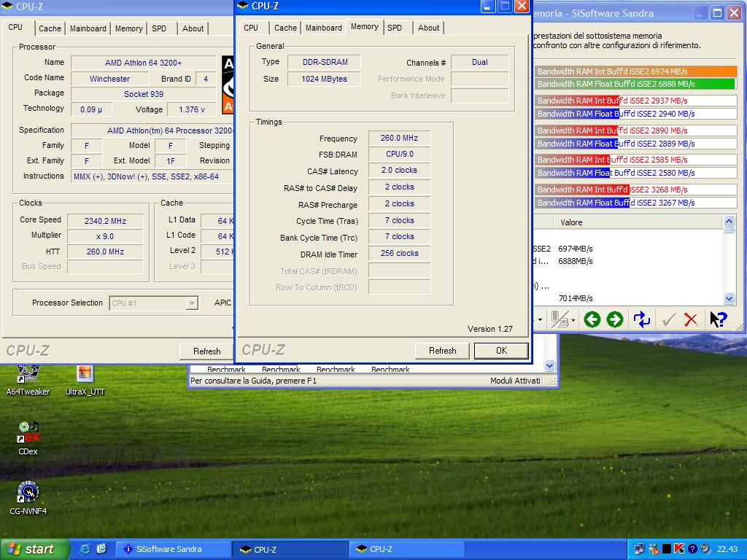The image size is (747, 560).
Task: Select the Cache tab in back CPU-Z window
Action: [x=50, y=28]
